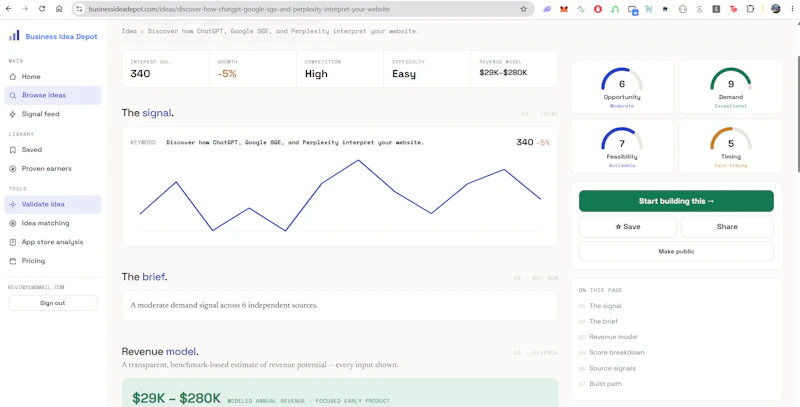This screenshot has width=800, height=407.
Task: Click the browser forward arrow
Action: [26, 9]
